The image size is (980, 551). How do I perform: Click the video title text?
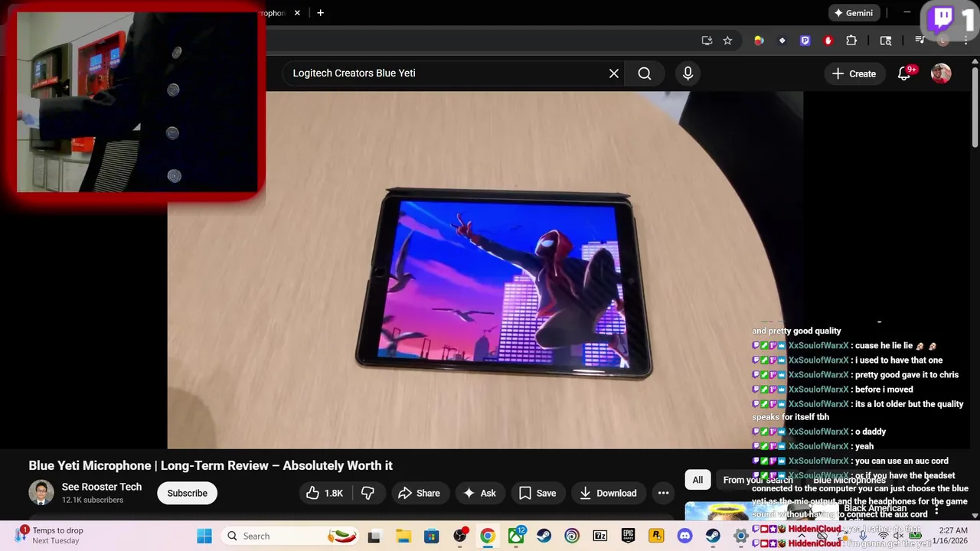211,465
